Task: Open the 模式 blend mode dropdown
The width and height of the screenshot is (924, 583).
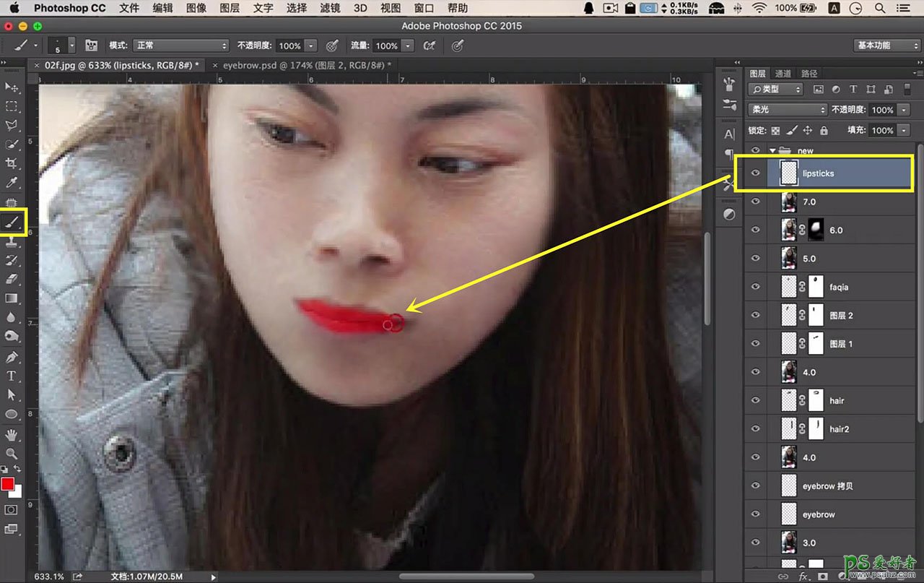Action: [180, 46]
